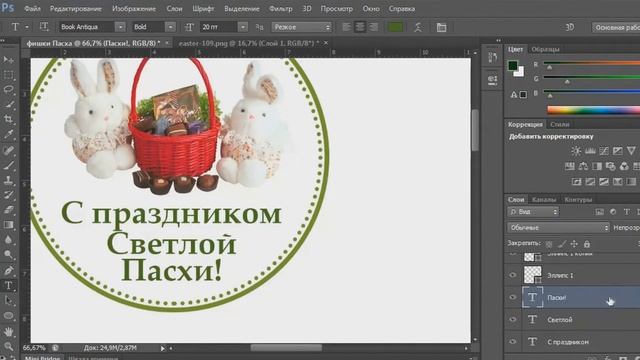Open the 20 pt font size dropdown
Screen dimensions: 640x360
tap(243, 27)
